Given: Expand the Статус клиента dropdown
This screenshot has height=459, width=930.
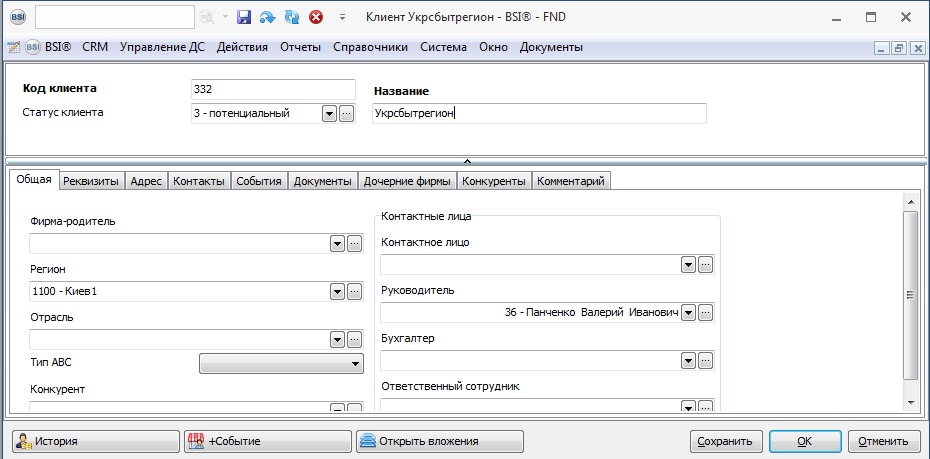Looking at the screenshot, I should tap(329, 114).
